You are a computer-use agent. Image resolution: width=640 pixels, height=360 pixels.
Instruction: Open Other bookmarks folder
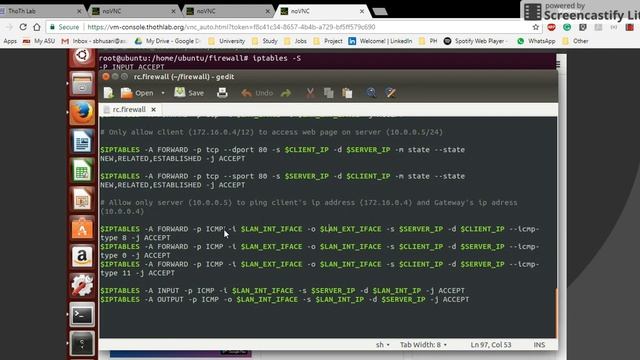coord(576,41)
